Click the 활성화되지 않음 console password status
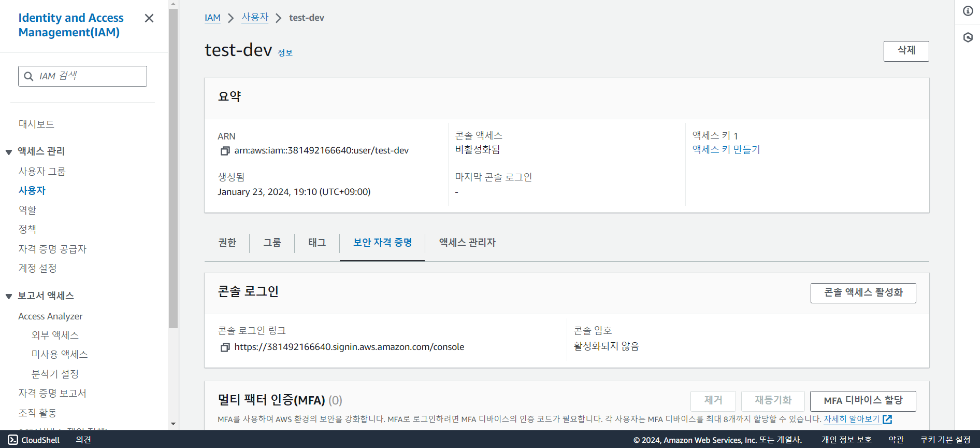The width and height of the screenshot is (980, 448). pos(606,346)
